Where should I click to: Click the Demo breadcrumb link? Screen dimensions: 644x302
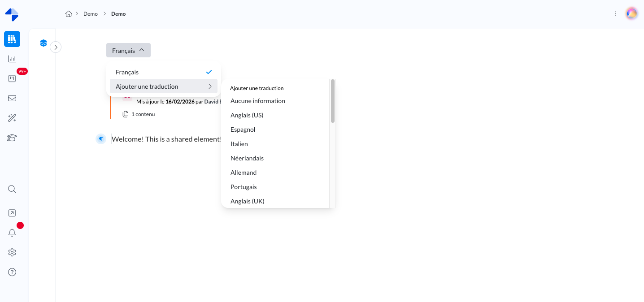(90, 14)
